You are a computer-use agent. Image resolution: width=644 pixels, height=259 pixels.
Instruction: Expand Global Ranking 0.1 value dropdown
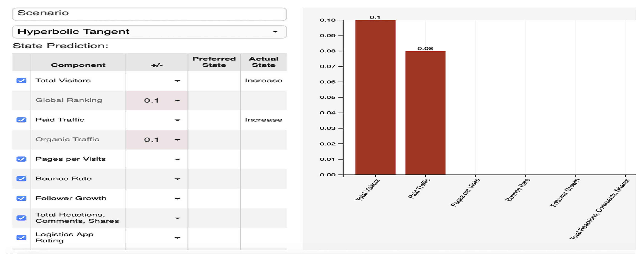[177, 101]
